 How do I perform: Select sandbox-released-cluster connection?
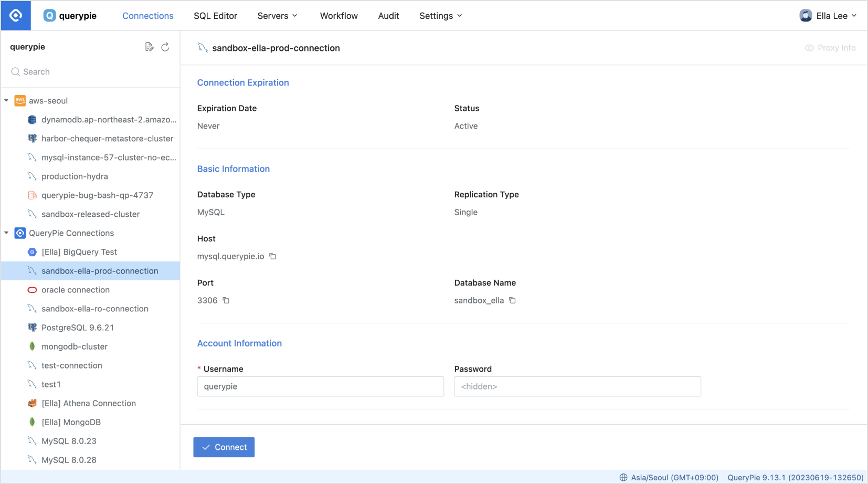pyautogui.click(x=90, y=214)
